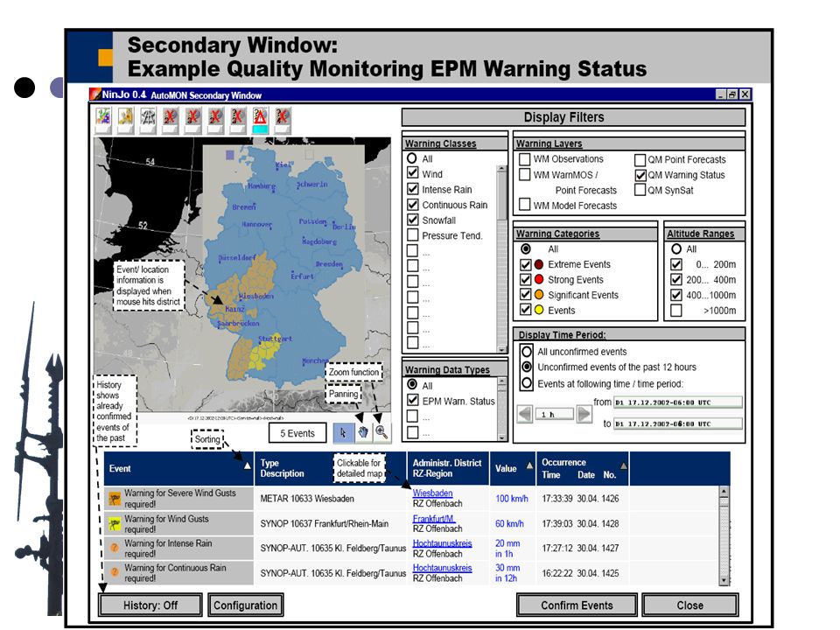Enable the QM SynSat layer
Viewport: 840px width, 630px height.
640,190
